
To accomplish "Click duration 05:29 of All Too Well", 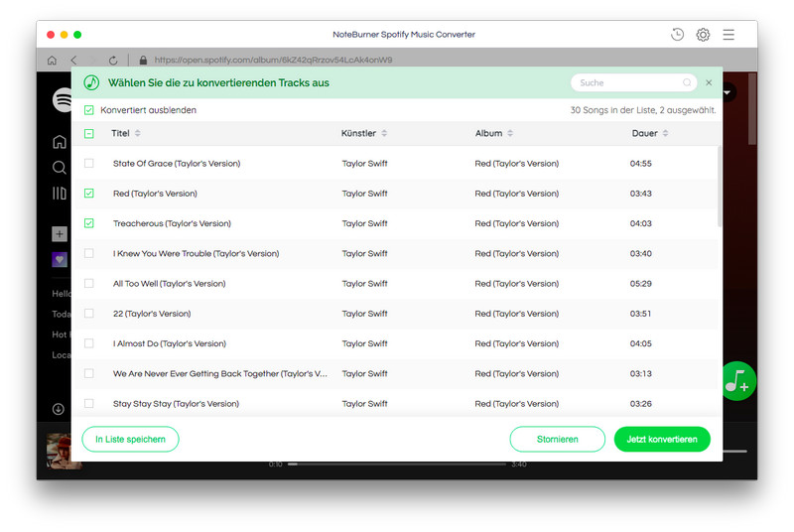I will (640, 284).
